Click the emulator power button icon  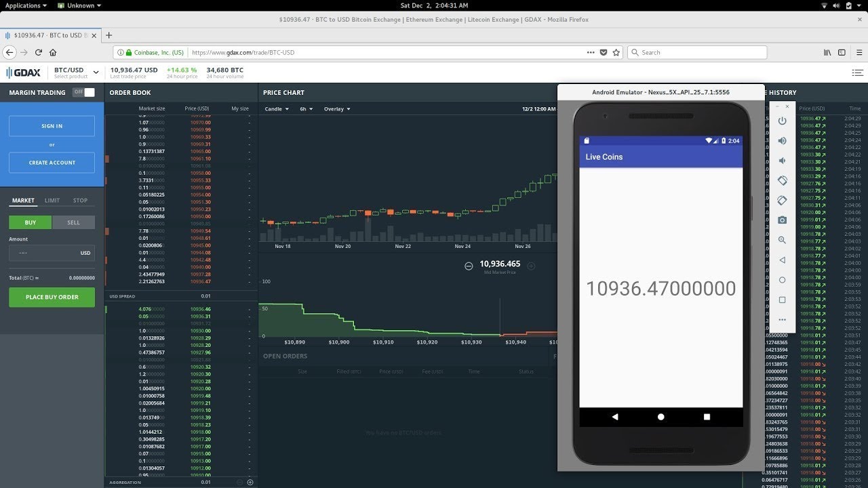[782, 121]
